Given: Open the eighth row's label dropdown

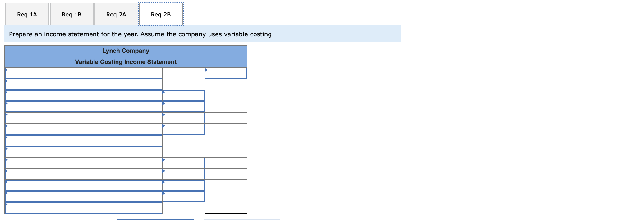Looking at the screenshot, I should point(84,152).
